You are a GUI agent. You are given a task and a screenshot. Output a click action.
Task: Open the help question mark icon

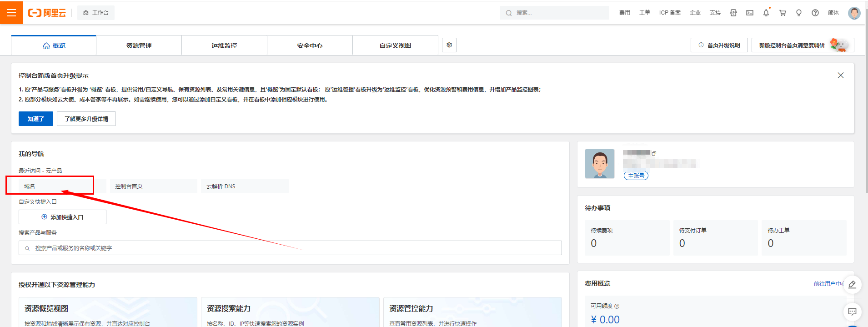point(815,13)
